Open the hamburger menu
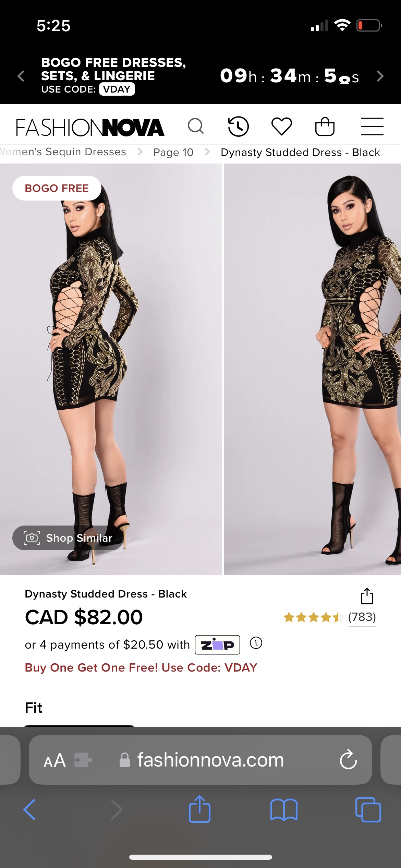This screenshot has height=868, width=401. (x=372, y=126)
